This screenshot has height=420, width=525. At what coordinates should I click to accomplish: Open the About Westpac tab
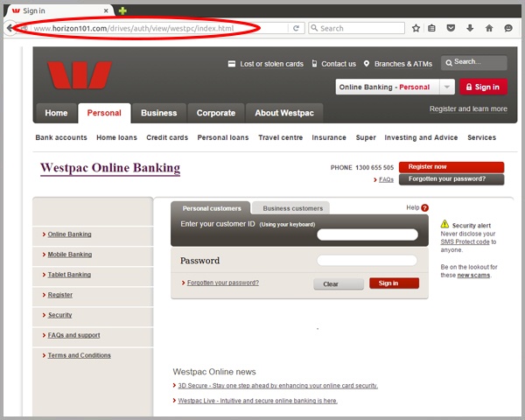click(284, 113)
